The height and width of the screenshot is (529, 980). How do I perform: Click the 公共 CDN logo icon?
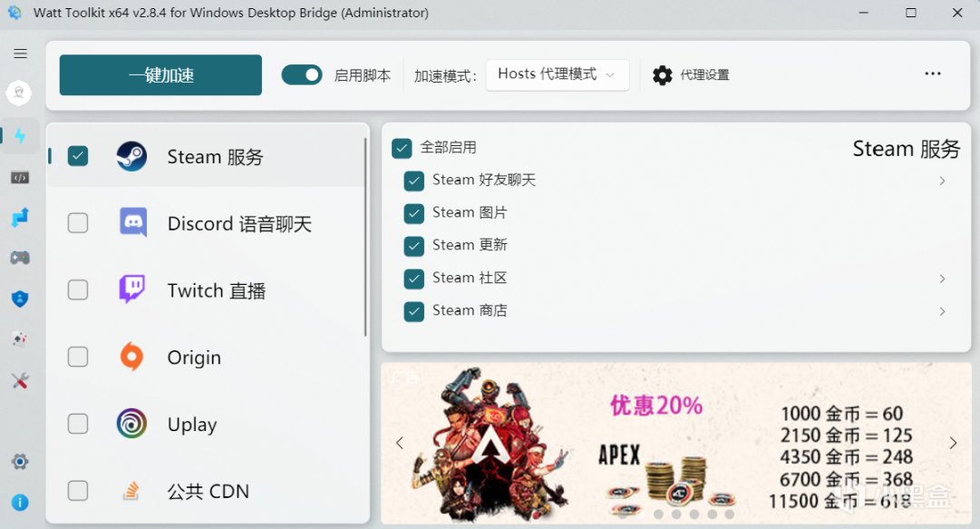(131, 491)
